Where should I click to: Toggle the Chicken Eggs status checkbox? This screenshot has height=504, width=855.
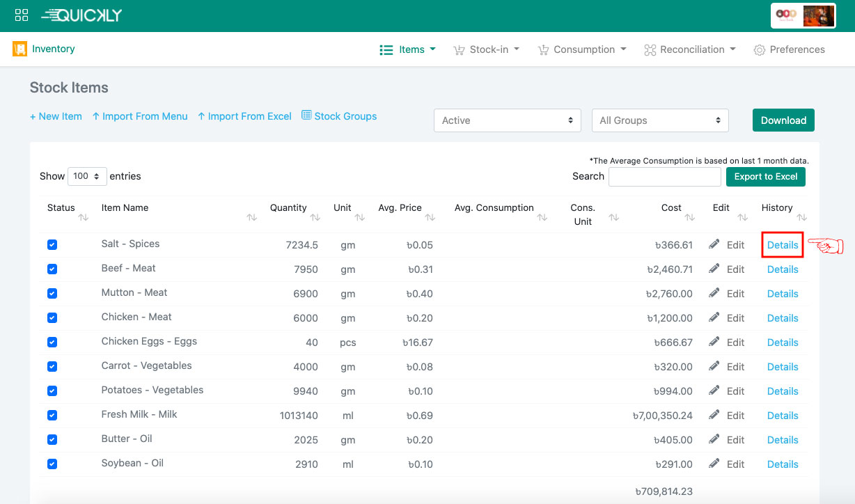(x=52, y=342)
